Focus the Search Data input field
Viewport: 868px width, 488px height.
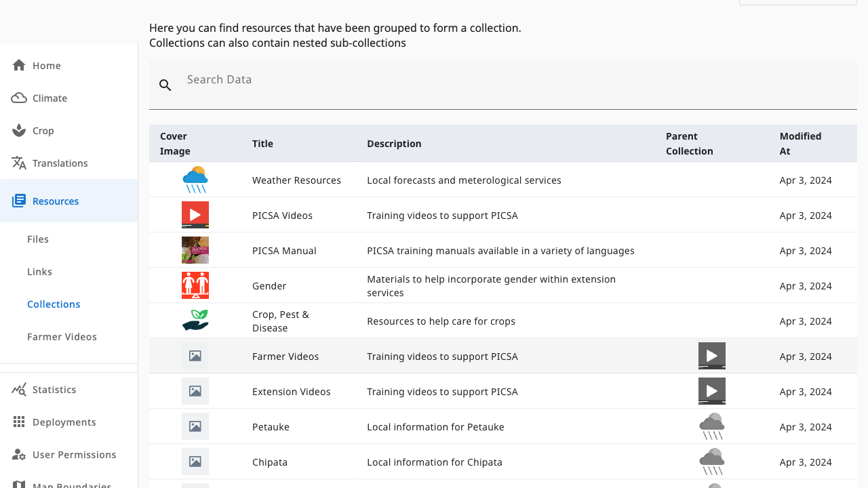503,85
